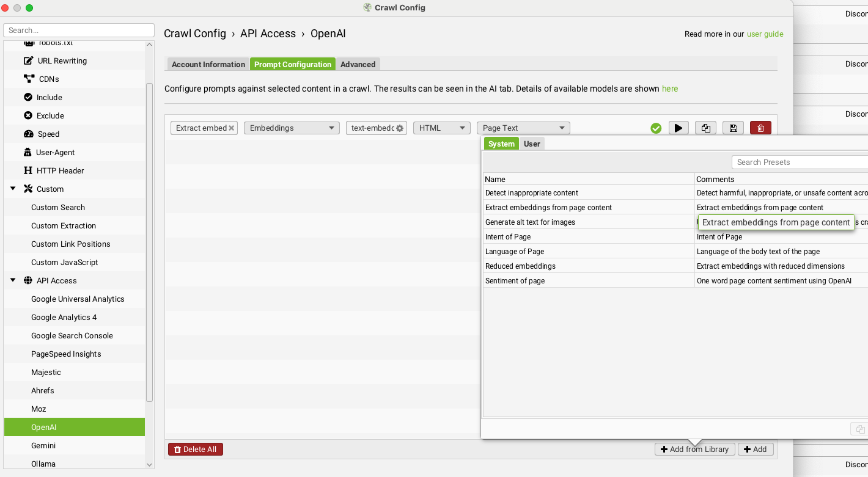Duplicate the prompt using the copy icon

[x=705, y=128]
